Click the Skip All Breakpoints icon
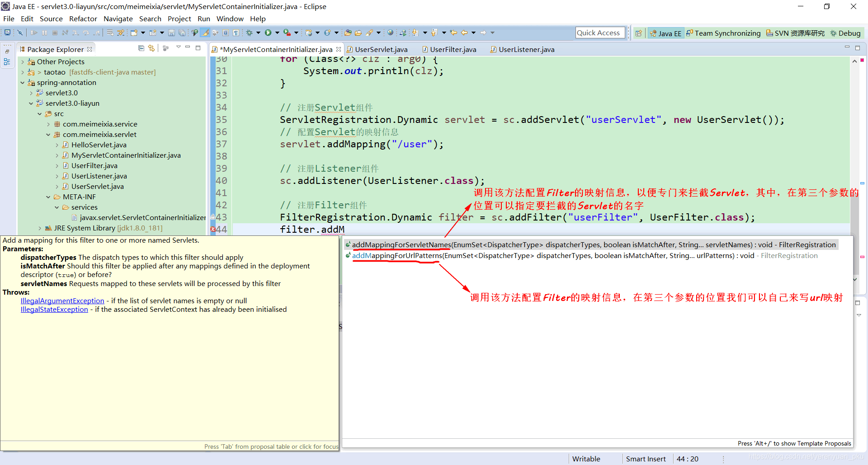The width and height of the screenshot is (868, 465). tap(20, 33)
